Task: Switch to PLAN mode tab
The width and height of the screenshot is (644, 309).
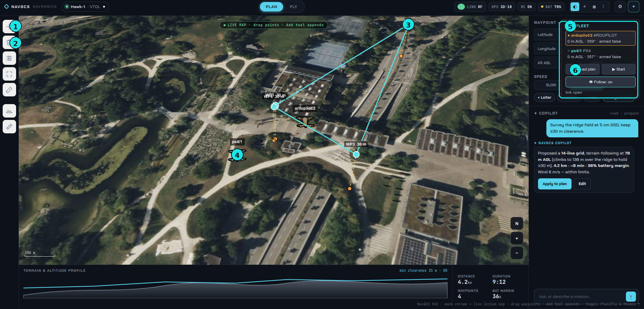Action: [x=271, y=7]
